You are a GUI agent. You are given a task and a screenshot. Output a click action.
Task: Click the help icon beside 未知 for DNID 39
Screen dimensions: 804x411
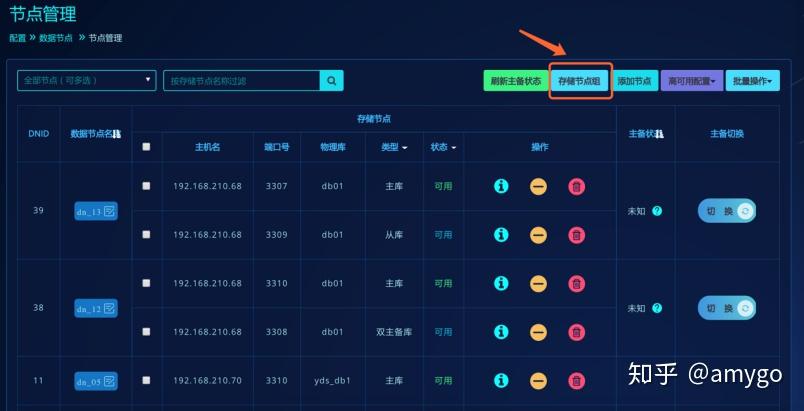[657, 211]
